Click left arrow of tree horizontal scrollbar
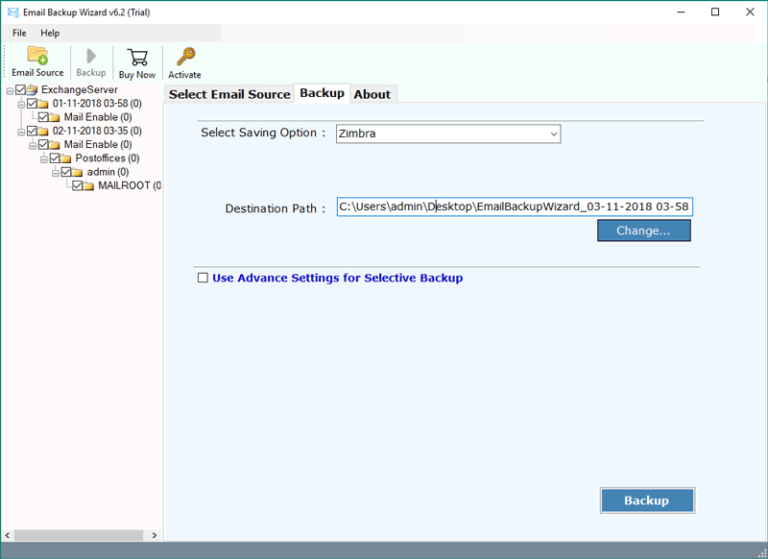768x559 pixels. coord(7,535)
